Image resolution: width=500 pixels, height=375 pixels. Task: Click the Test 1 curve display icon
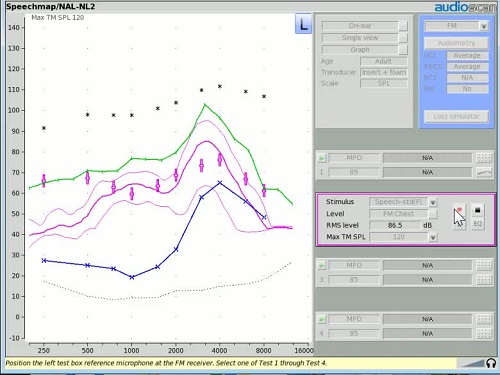484,172
